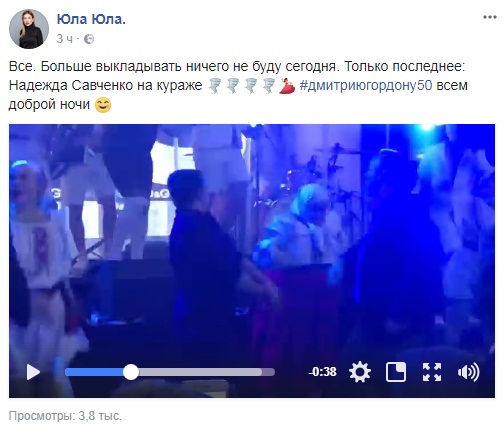This screenshot has width=504, height=432.
Task: Expand video to fullscreen
Action: tap(432, 372)
